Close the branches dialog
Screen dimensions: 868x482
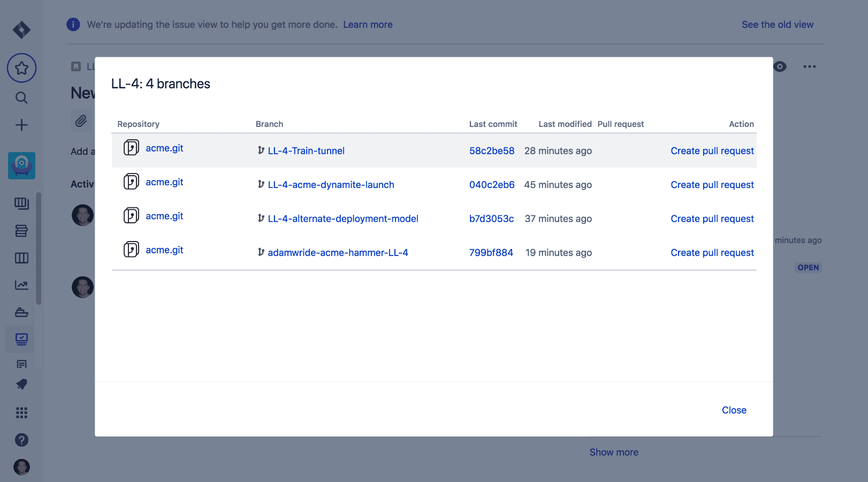(734, 410)
